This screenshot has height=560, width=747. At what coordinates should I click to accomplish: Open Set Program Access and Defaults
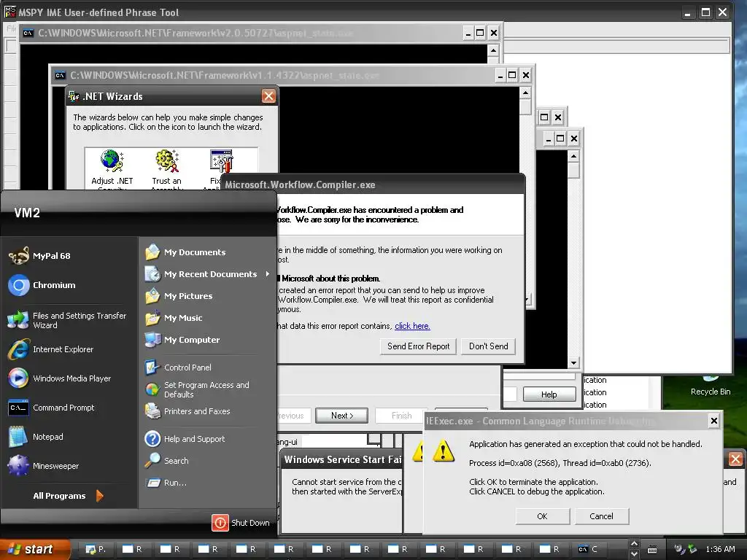tap(197, 389)
